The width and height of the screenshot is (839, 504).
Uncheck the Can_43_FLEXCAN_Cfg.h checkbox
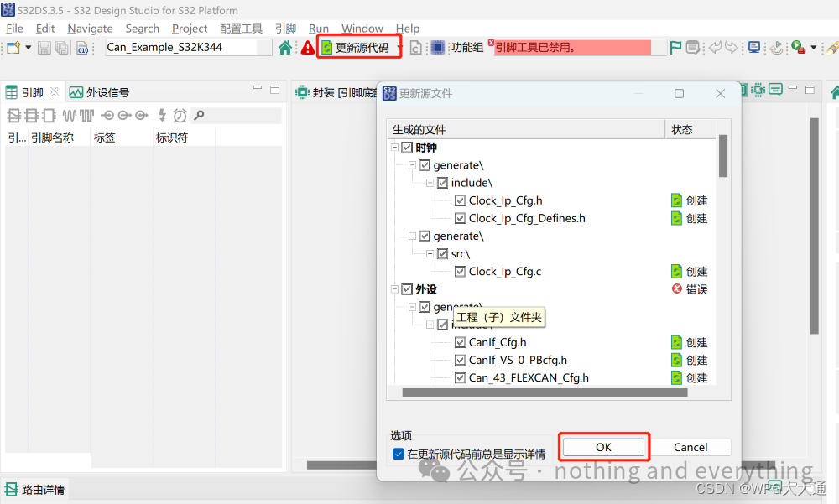[460, 377]
